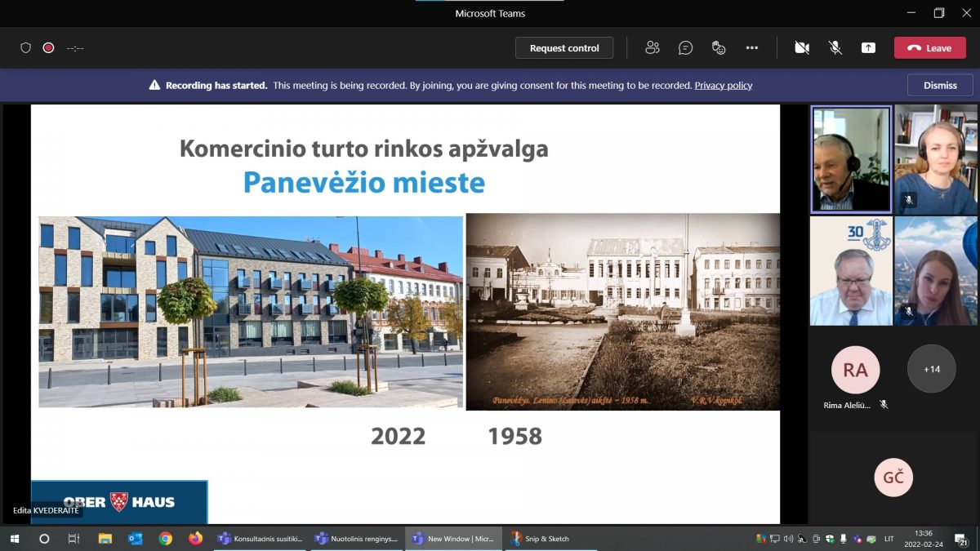This screenshot has height=551, width=980.
Task: Click the red recording indicator icon
Action: click(x=48, y=48)
